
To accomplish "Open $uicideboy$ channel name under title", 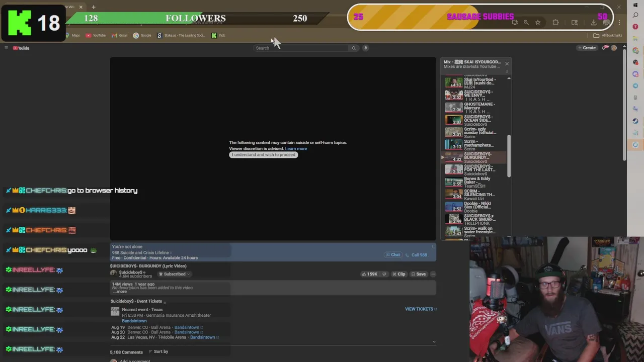I will [131, 272].
